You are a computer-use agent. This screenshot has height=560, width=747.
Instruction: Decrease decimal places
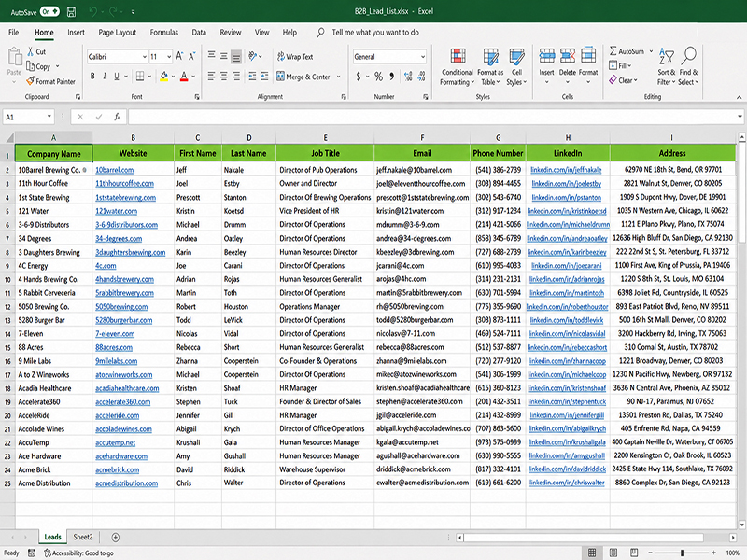coord(422,77)
